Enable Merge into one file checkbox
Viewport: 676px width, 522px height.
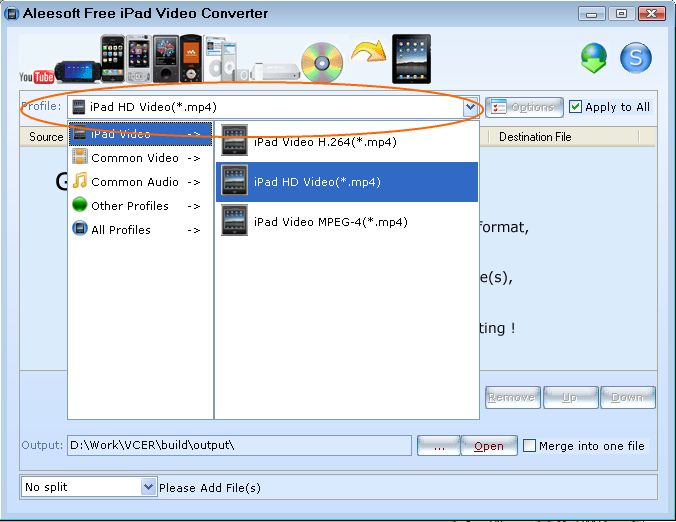coord(529,445)
